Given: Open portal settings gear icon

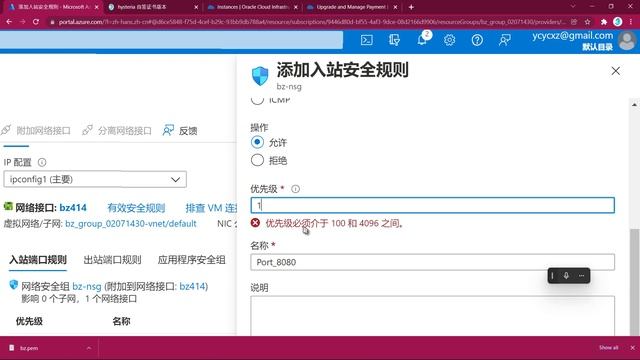Looking at the screenshot, I should pos(449,40).
